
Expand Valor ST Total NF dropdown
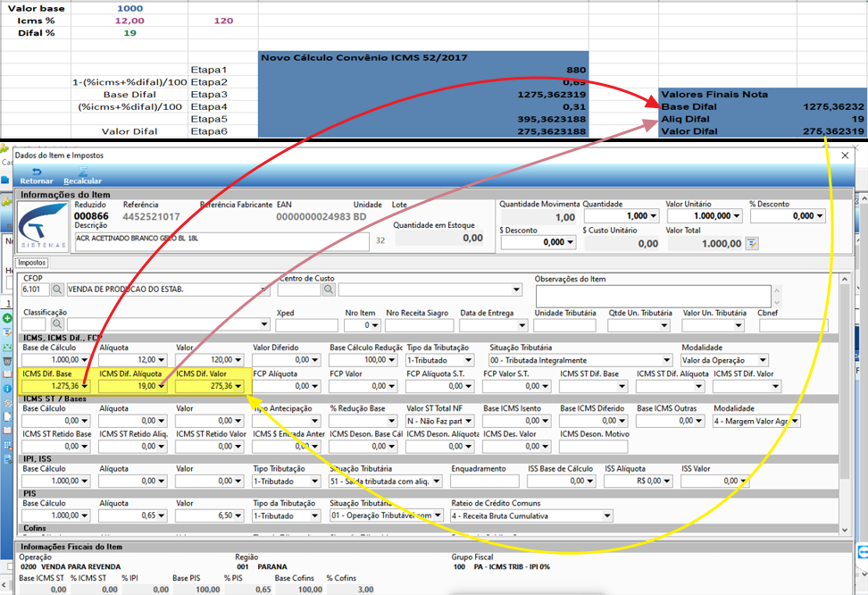point(468,421)
